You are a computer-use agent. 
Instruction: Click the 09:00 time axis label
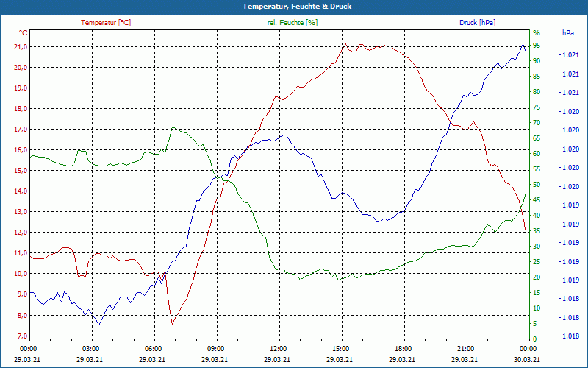(x=215, y=348)
